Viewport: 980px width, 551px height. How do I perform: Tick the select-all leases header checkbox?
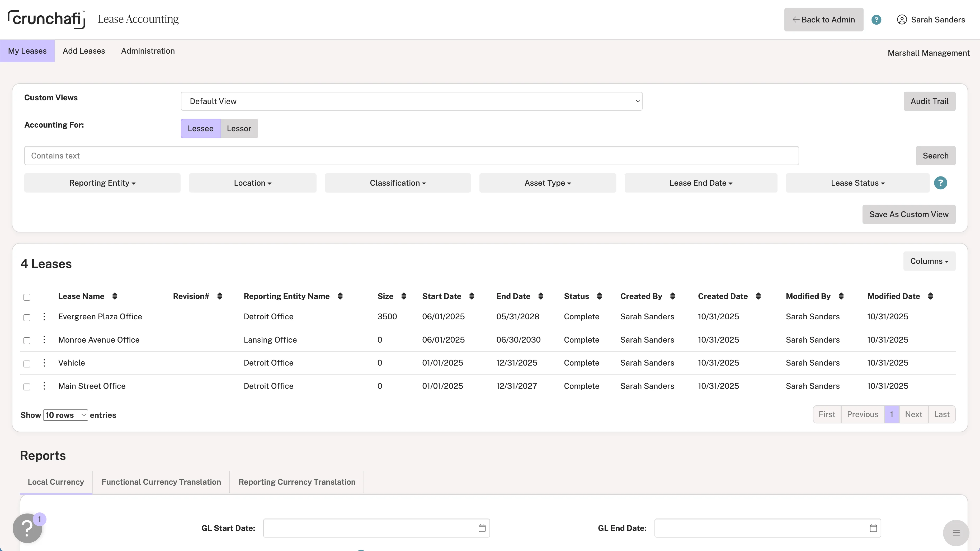(x=27, y=297)
